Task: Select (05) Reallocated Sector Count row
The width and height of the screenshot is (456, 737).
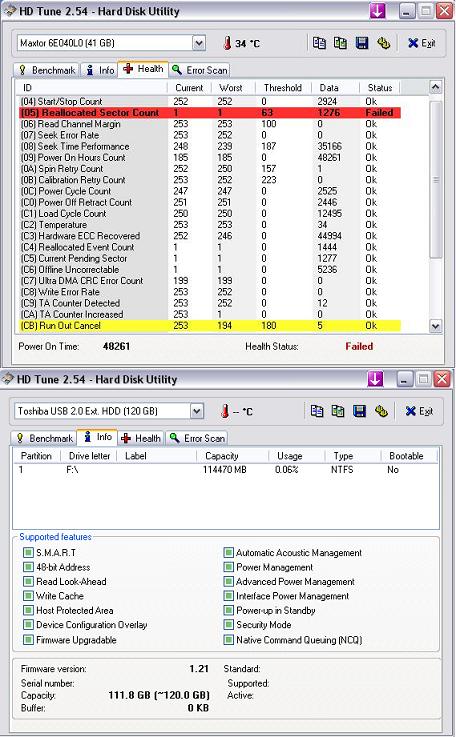Action: [x=210, y=112]
